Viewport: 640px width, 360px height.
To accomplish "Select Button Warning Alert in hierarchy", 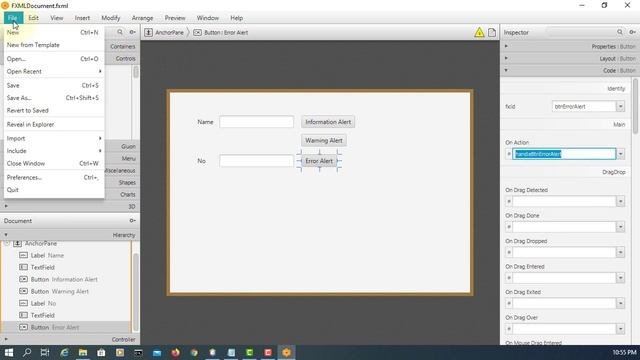I will [66, 291].
